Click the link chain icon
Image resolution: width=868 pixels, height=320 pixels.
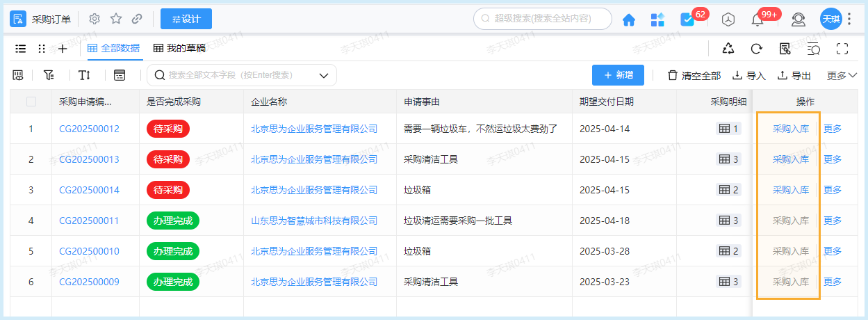tap(137, 19)
